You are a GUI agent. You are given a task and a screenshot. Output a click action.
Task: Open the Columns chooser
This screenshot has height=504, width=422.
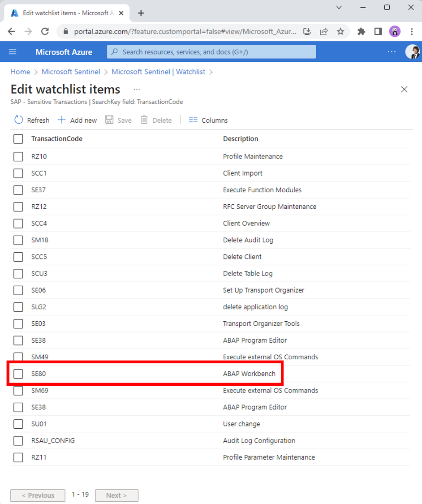tap(208, 120)
